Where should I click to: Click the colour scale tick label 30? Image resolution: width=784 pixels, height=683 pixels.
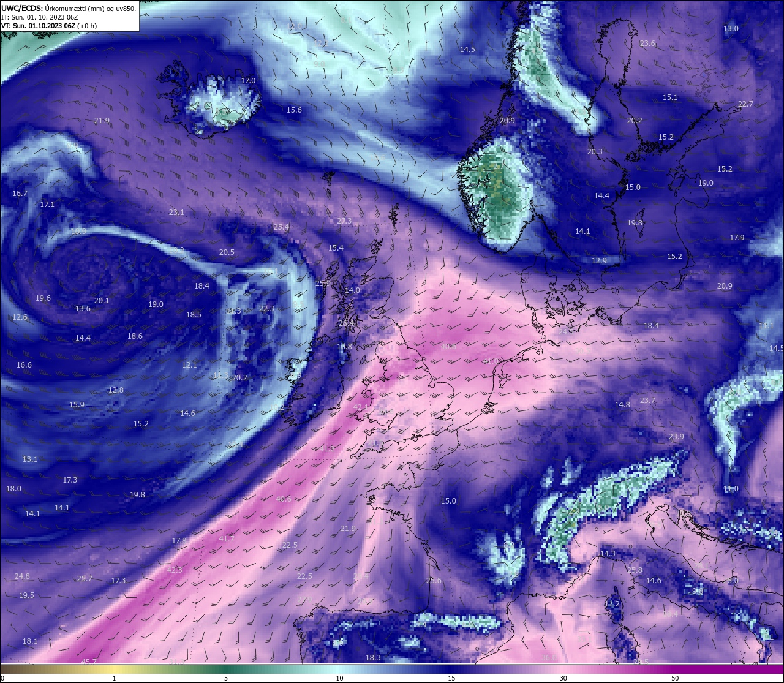click(563, 678)
